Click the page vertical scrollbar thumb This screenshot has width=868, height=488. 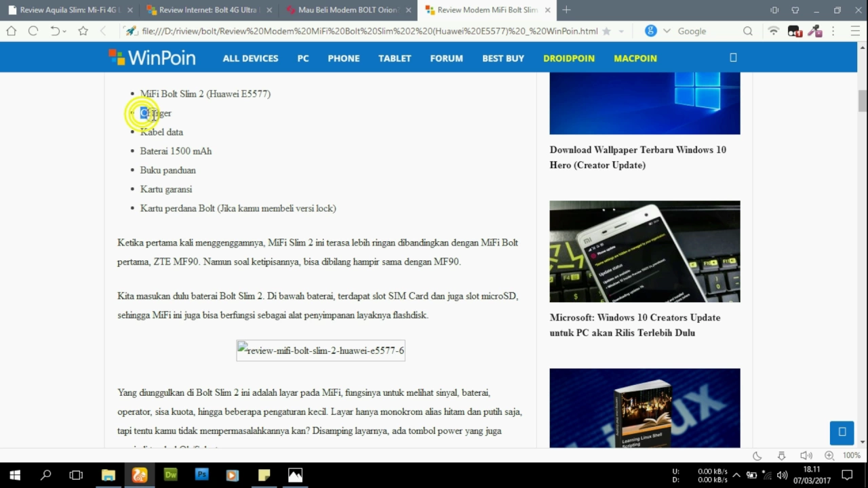pyautogui.click(x=863, y=100)
